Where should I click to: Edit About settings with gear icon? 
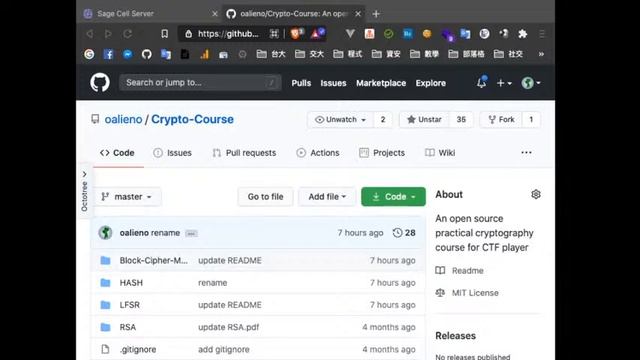[x=536, y=194]
